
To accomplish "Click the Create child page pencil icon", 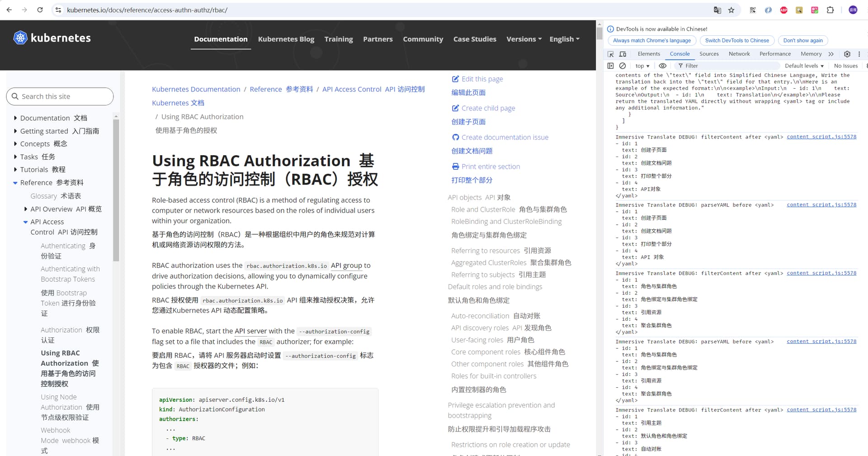I will 455,108.
